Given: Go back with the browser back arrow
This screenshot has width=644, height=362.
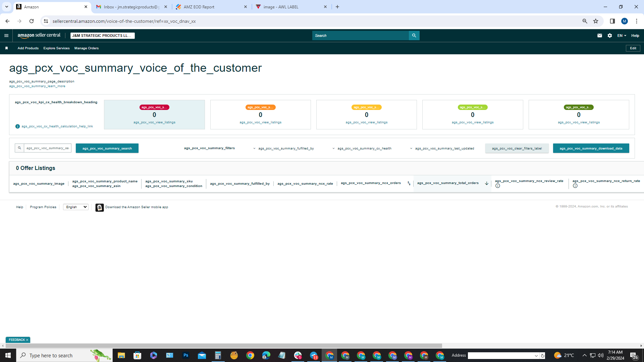Looking at the screenshot, I should [x=7, y=21].
